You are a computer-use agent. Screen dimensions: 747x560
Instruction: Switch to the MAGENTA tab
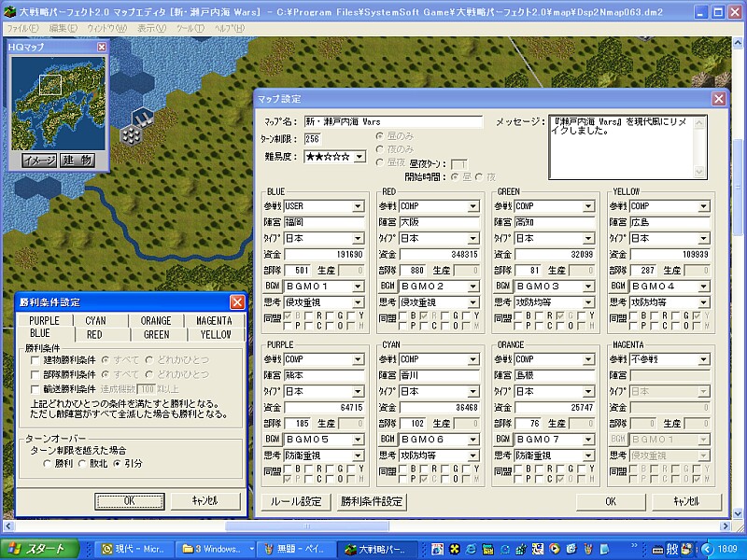point(215,321)
